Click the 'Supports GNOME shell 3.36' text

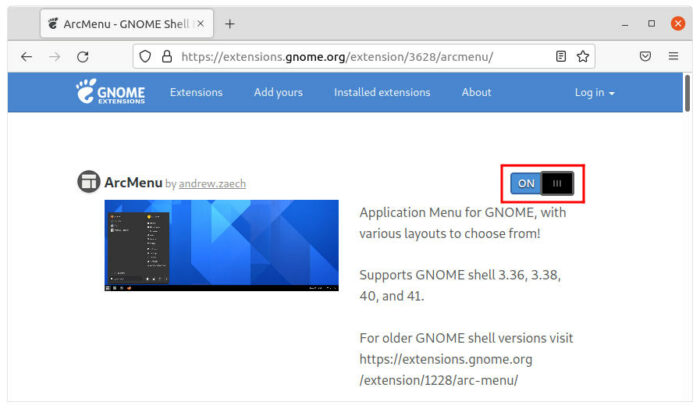[460, 285]
